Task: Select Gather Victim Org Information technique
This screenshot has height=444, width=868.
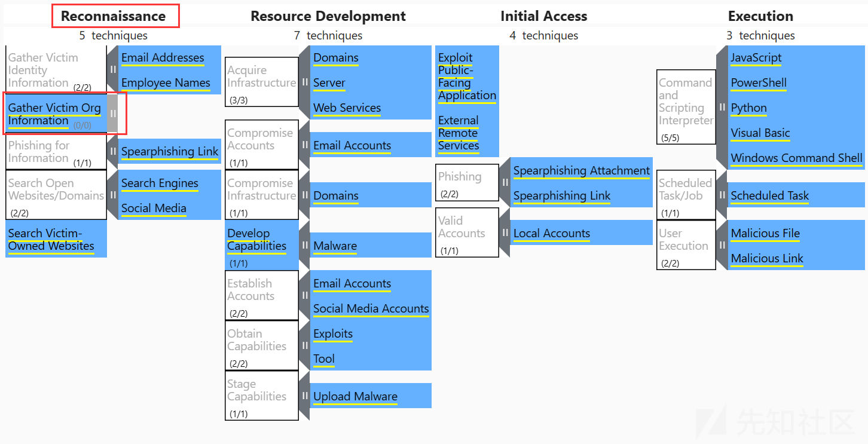Action: point(56,114)
